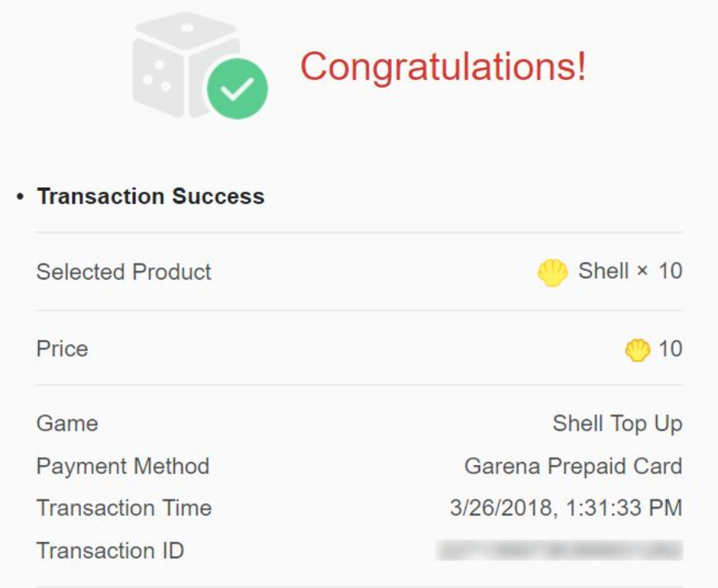
Task: Click the multiplication sign in Shell × 10
Action: (642, 271)
